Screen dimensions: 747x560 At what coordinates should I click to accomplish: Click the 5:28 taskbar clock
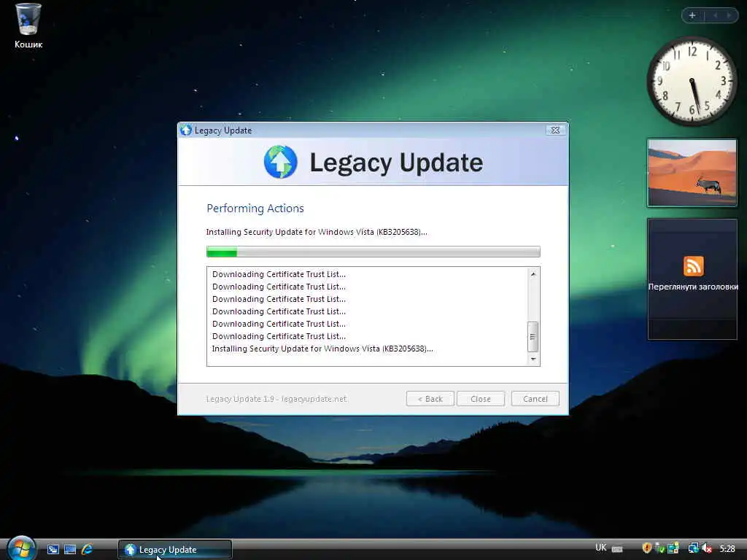(727, 548)
